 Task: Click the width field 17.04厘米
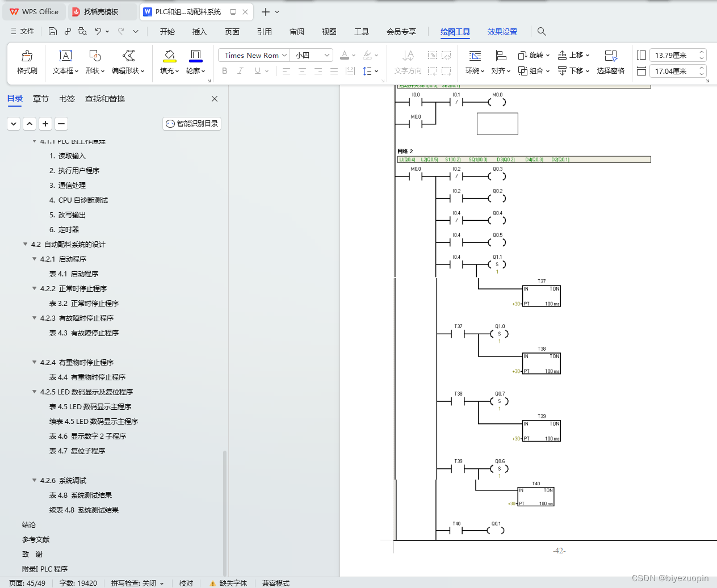point(673,71)
